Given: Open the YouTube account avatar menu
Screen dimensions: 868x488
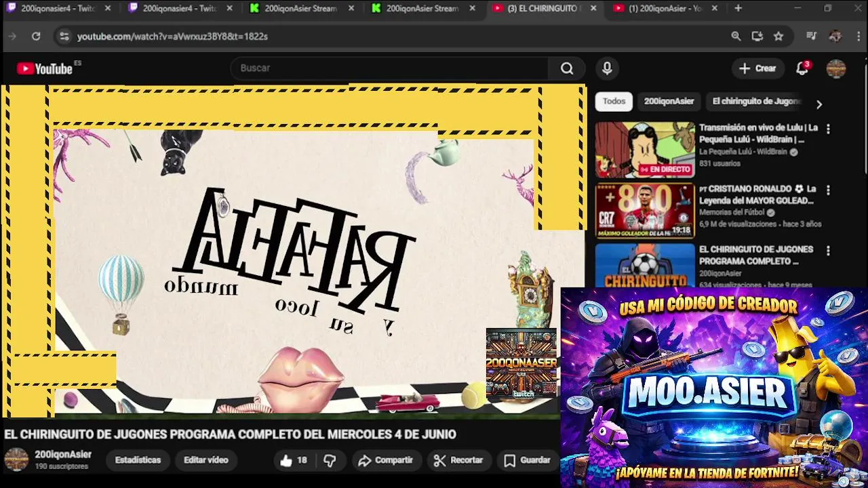Looking at the screenshot, I should click(836, 68).
